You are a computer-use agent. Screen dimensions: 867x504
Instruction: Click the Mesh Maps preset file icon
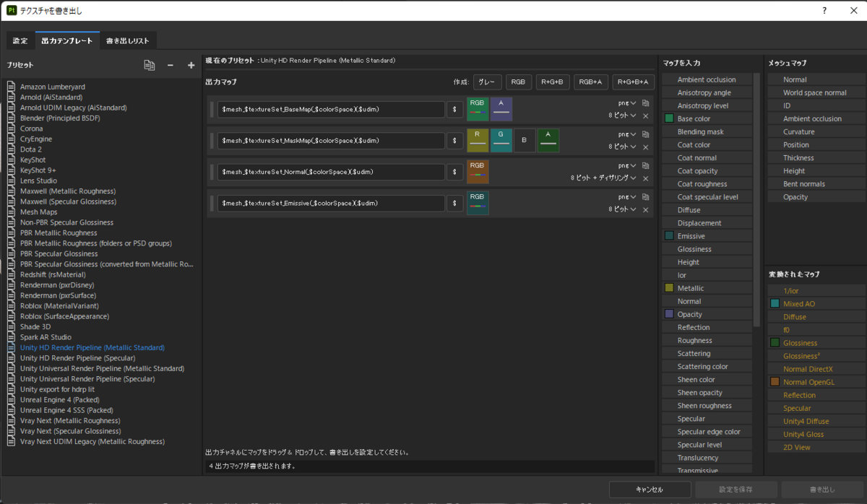[x=11, y=212]
